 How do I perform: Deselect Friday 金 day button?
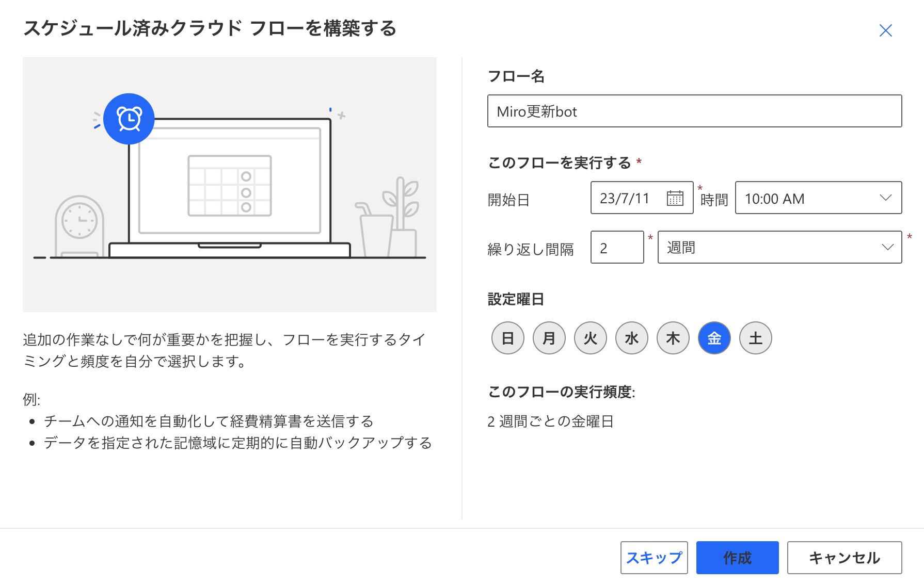tap(714, 338)
